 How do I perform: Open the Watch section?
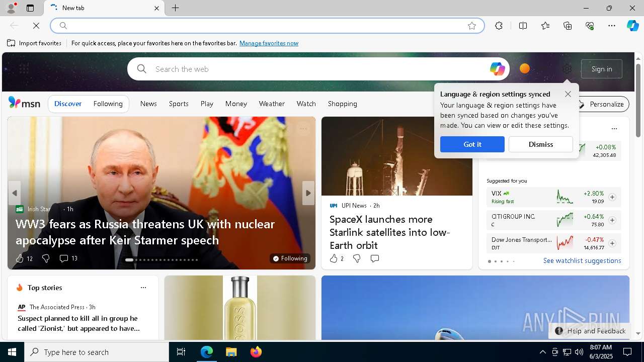coord(306,104)
